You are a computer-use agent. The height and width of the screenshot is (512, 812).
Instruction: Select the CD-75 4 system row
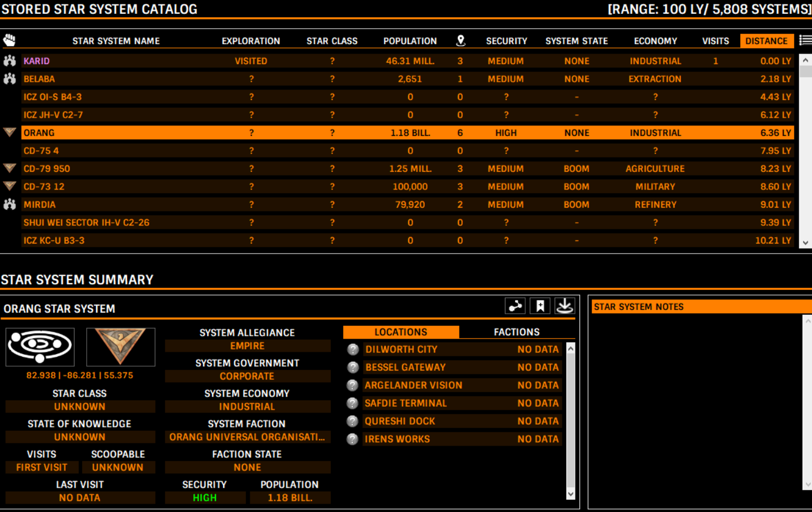(x=408, y=151)
